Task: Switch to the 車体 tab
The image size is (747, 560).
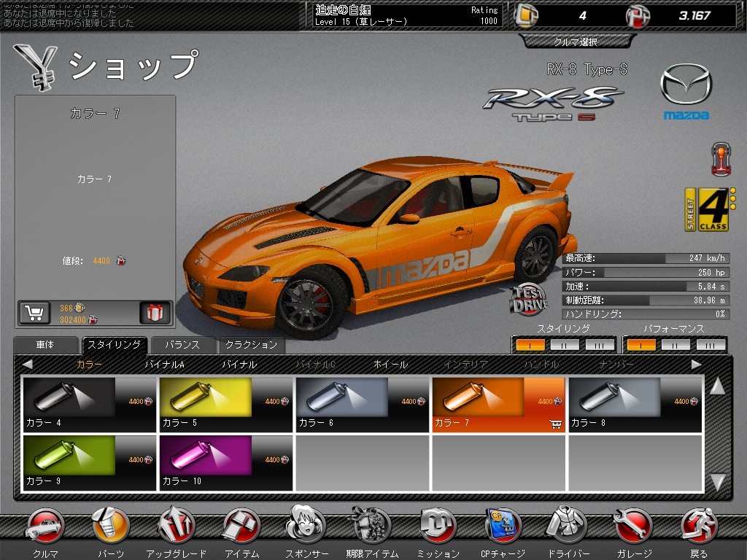Action: 45,345
